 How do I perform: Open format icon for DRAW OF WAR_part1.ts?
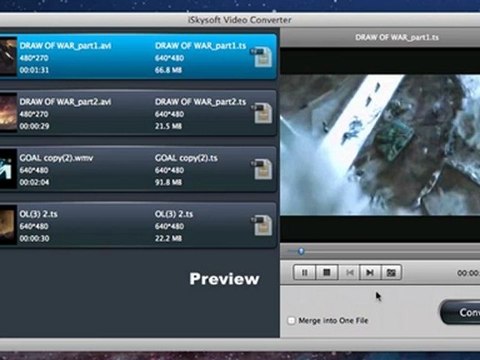point(262,57)
